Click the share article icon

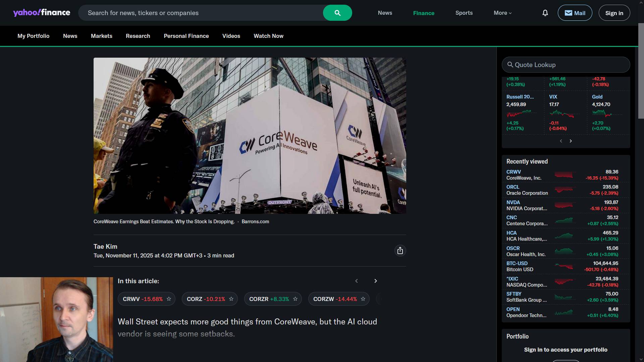(400, 251)
